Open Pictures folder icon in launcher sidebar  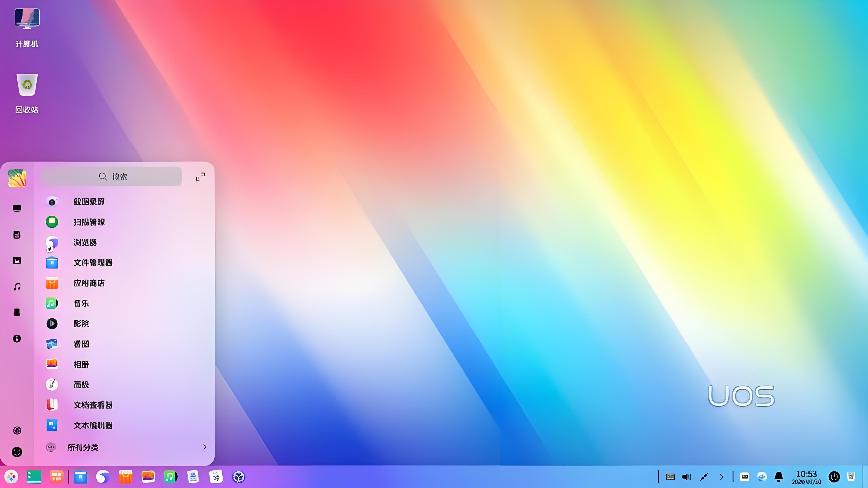pos(17,260)
